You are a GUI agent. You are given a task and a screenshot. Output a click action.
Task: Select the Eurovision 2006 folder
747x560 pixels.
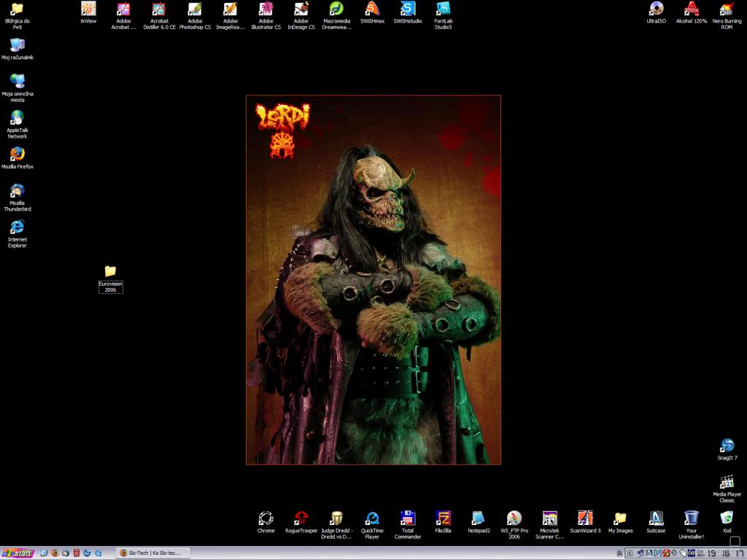click(x=111, y=279)
